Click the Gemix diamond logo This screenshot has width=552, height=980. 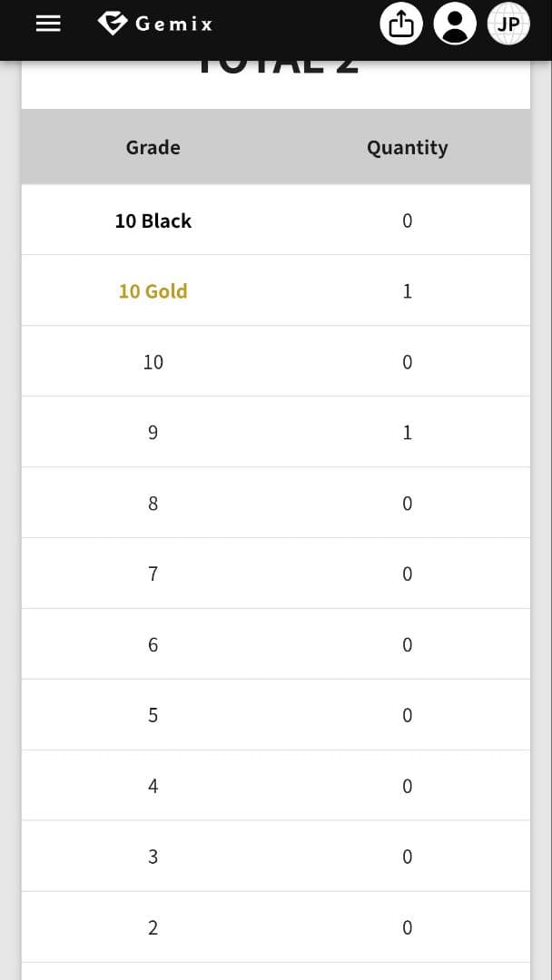(112, 24)
